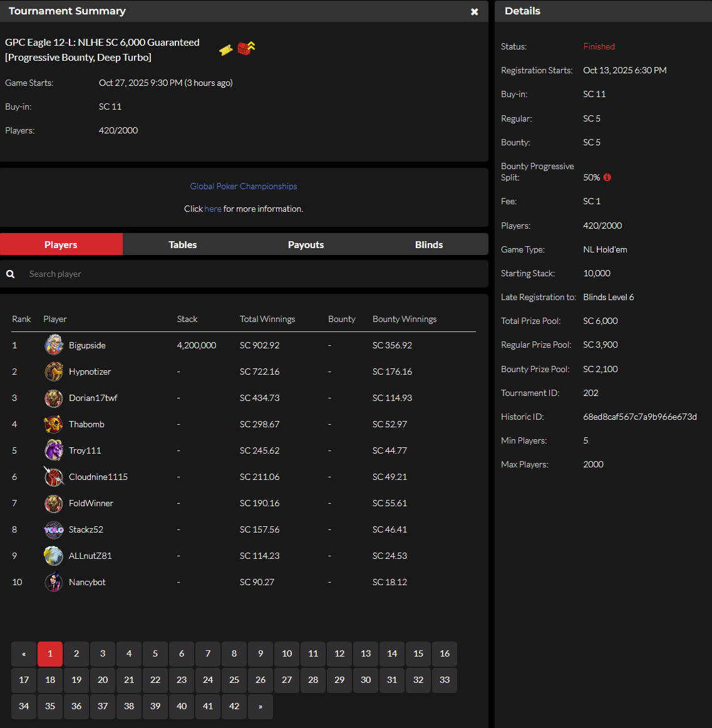The image size is (712, 728).
Task: Jump to results page 8
Action: [234, 653]
